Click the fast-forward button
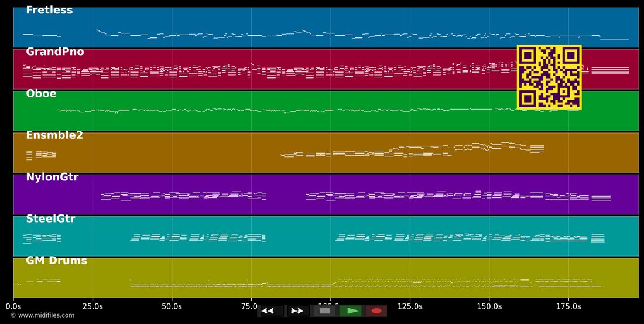The height and width of the screenshot is (324, 644). pyautogui.click(x=298, y=311)
